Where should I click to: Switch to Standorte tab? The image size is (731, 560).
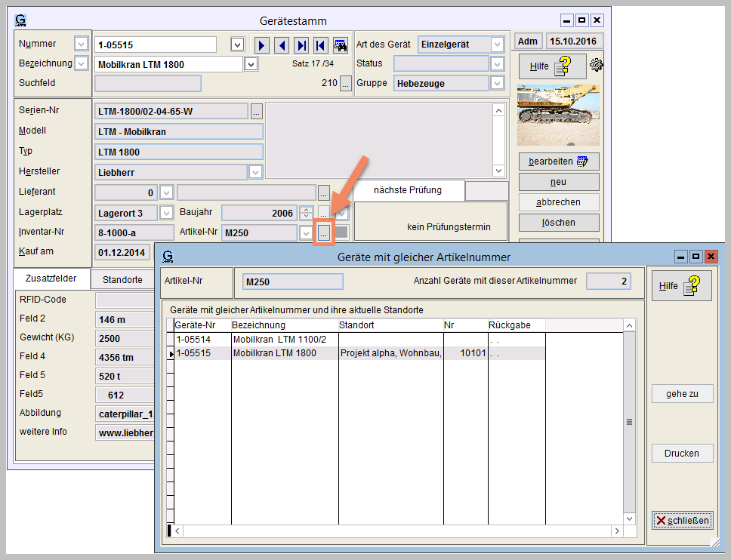pyautogui.click(x=122, y=279)
